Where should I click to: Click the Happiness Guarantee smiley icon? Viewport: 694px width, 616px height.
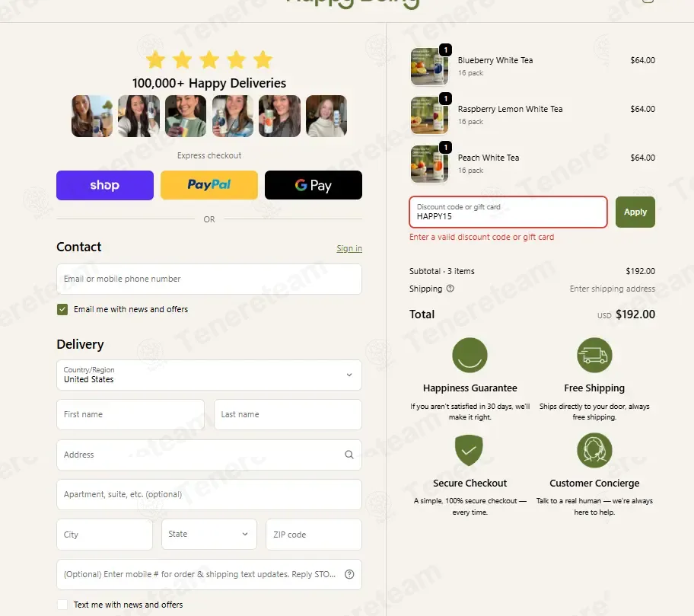point(470,355)
